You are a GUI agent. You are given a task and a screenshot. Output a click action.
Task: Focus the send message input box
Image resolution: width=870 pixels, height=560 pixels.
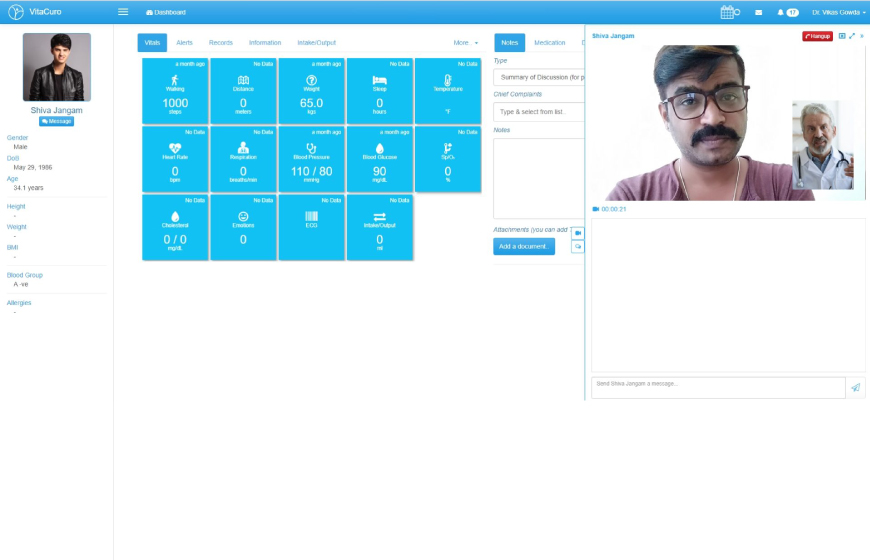point(718,387)
